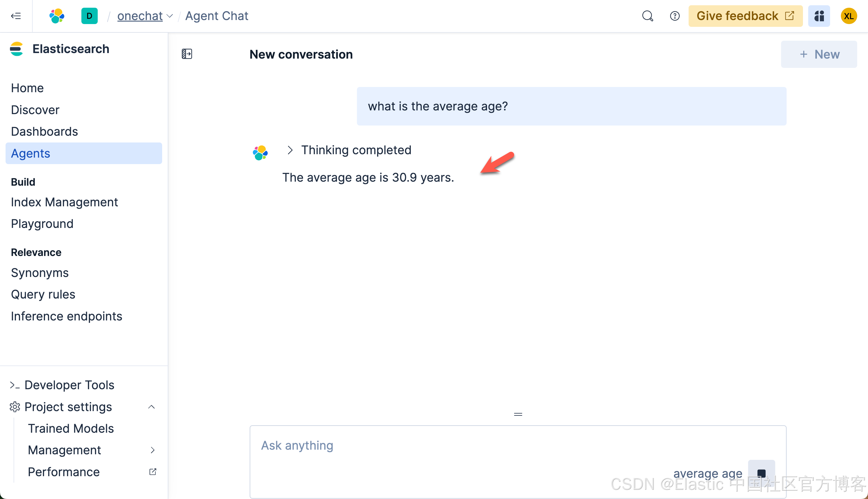This screenshot has height=499, width=868.
Task: Collapse the side navigation menu icon
Action: pyautogui.click(x=16, y=16)
